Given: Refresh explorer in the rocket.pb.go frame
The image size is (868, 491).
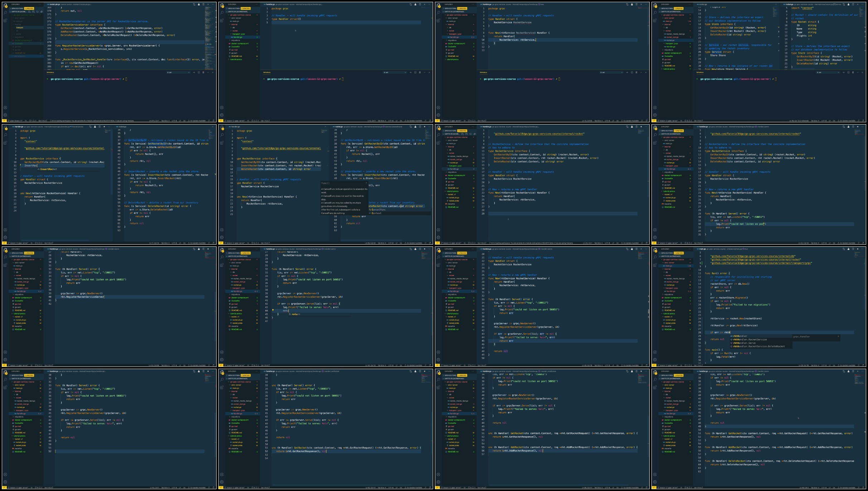Looking at the screenshot, I should point(37,11).
